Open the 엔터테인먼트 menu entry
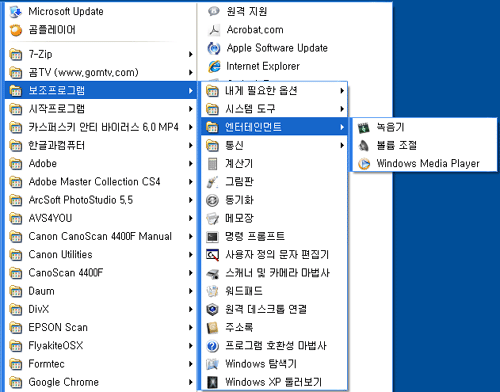Image resolution: width=500 pixels, height=392 pixels. pos(274,127)
